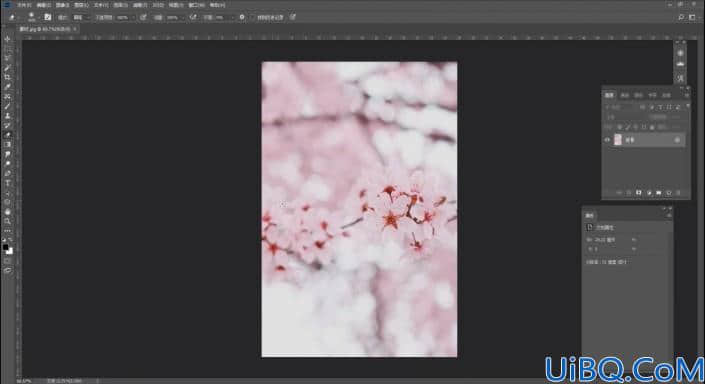This screenshot has width=705, height=384.
Task: Select the Spot Healing Brush tool
Action: coord(7,97)
